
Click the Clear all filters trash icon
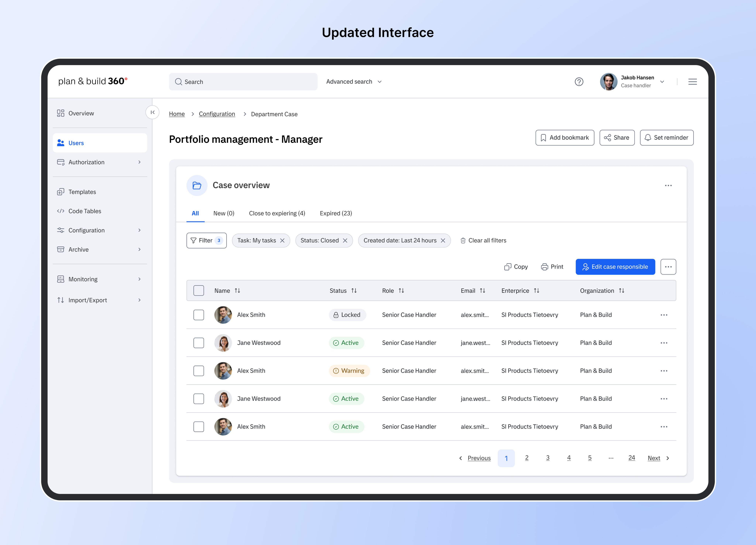coord(463,241)
